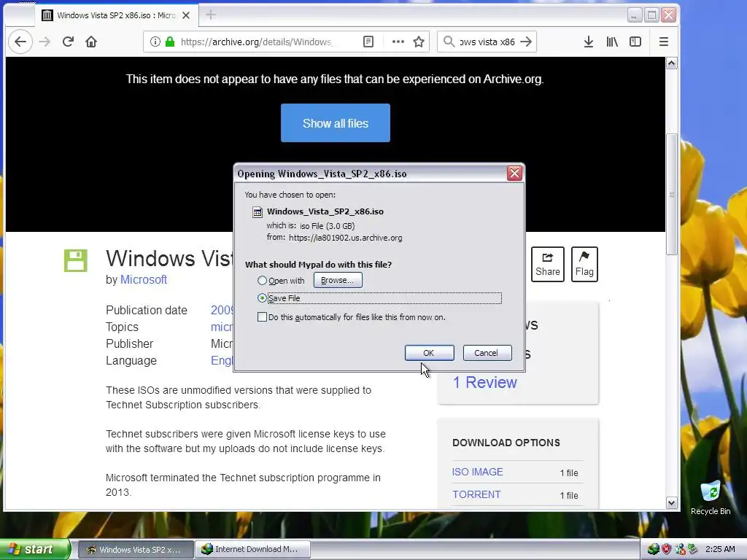Open the TORRENT download option
747x560 pixels.
tap(476, 495)
